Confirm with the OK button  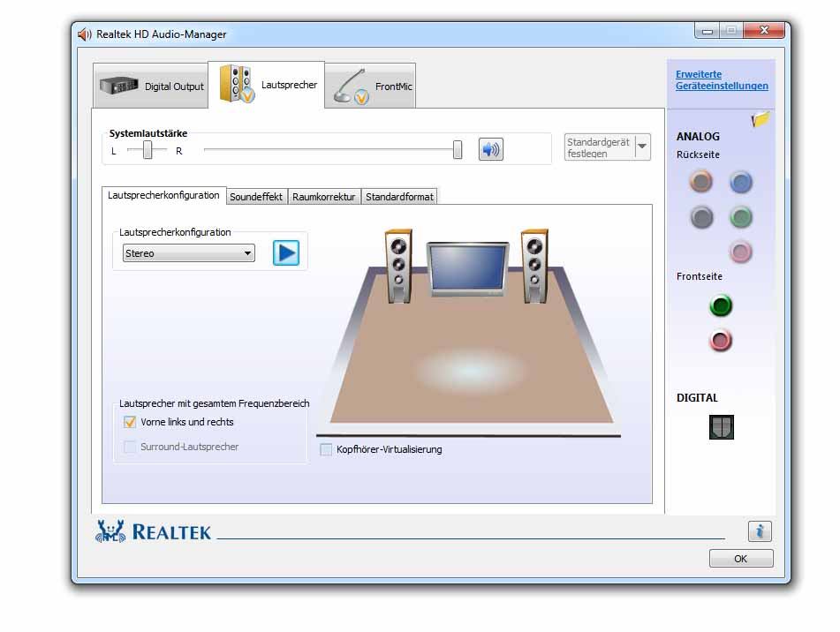coord(741,558)
